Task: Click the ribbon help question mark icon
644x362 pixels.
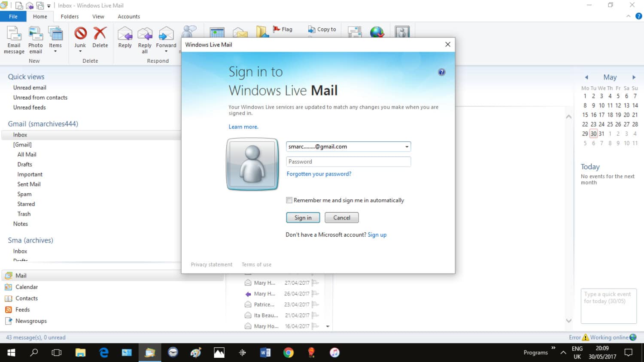Action: coord(638,16)
